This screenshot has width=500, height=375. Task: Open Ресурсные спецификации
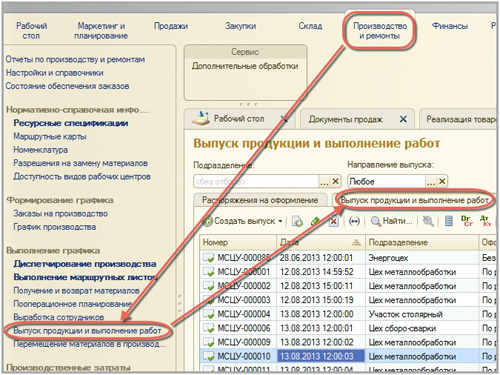pos(71,123)
